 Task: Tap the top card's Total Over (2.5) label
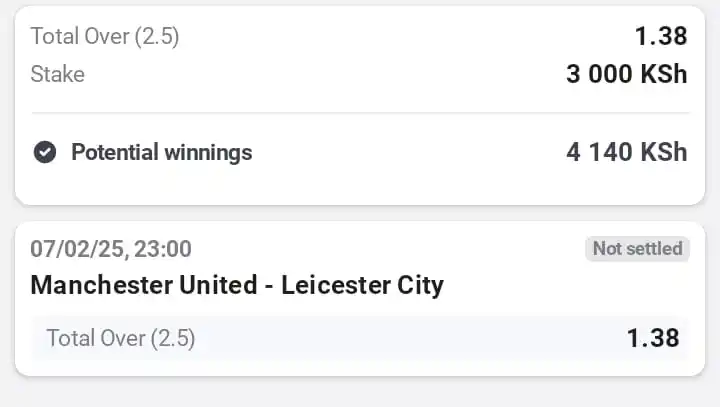[x=105, y=36]
